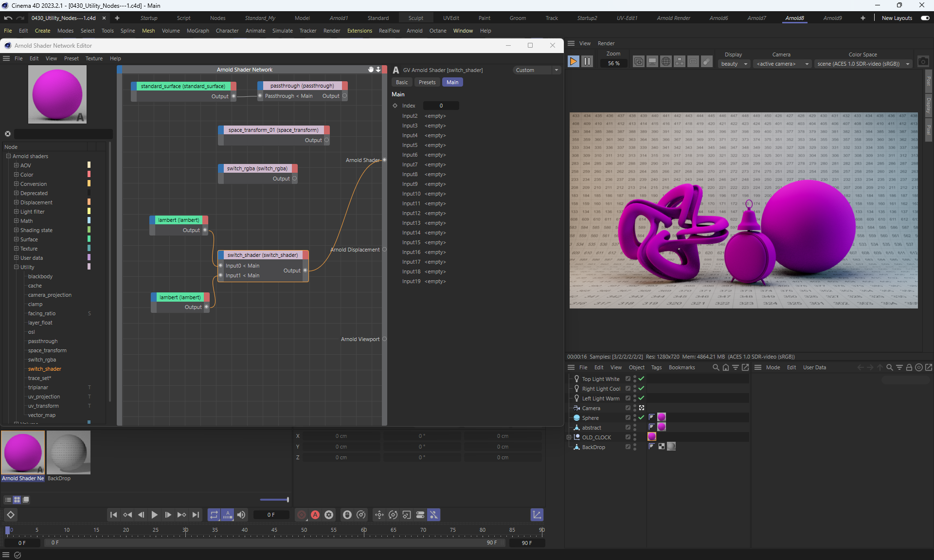Screen dimensions: 934x560
Task: Pause the IPR render
Action: click(587, 61)
